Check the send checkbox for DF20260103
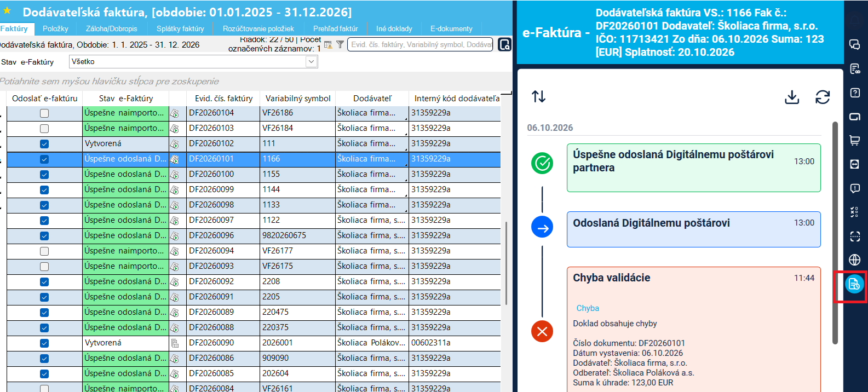The width and height of the screenshot is (868, 392). pos(44,129)
